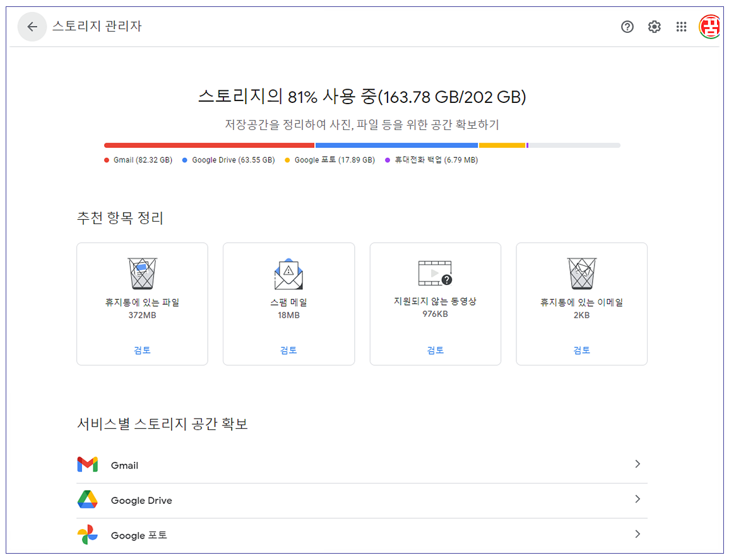Open the Google Drive service label
Viewport: 729px width, 560px height.
coord(141,501)
